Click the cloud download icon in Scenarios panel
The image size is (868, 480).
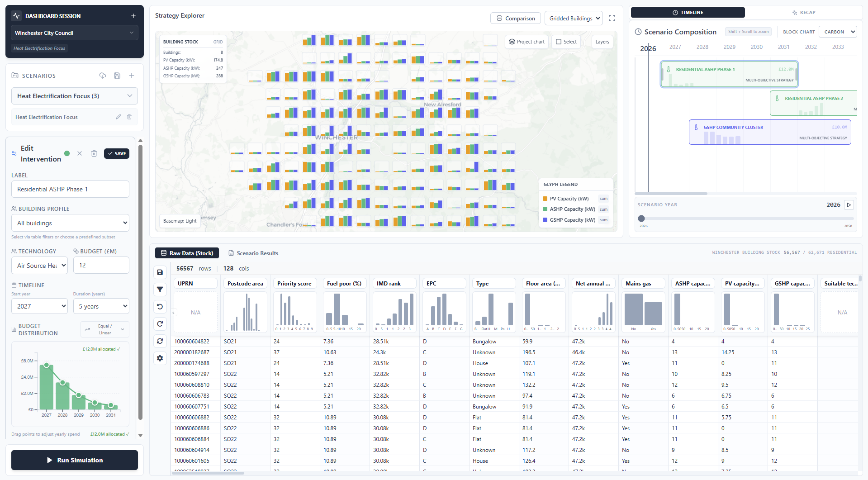[103, 76]
